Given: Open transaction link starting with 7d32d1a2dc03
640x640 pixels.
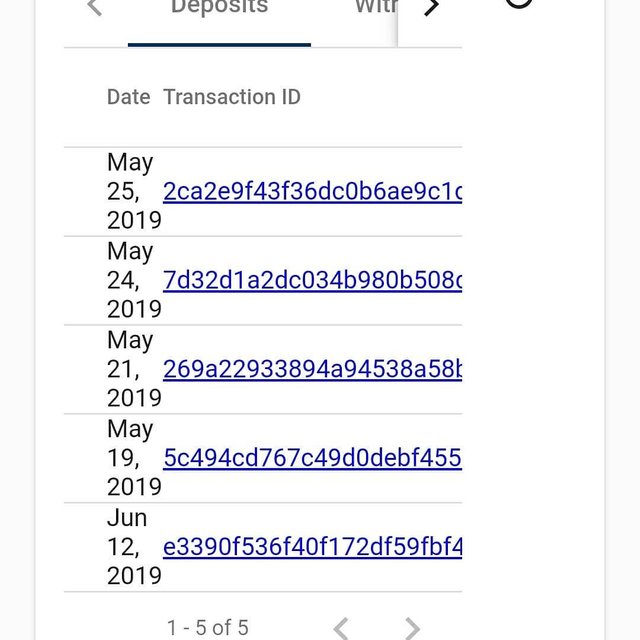Looking at the screenshot, I should coord(312,281).
